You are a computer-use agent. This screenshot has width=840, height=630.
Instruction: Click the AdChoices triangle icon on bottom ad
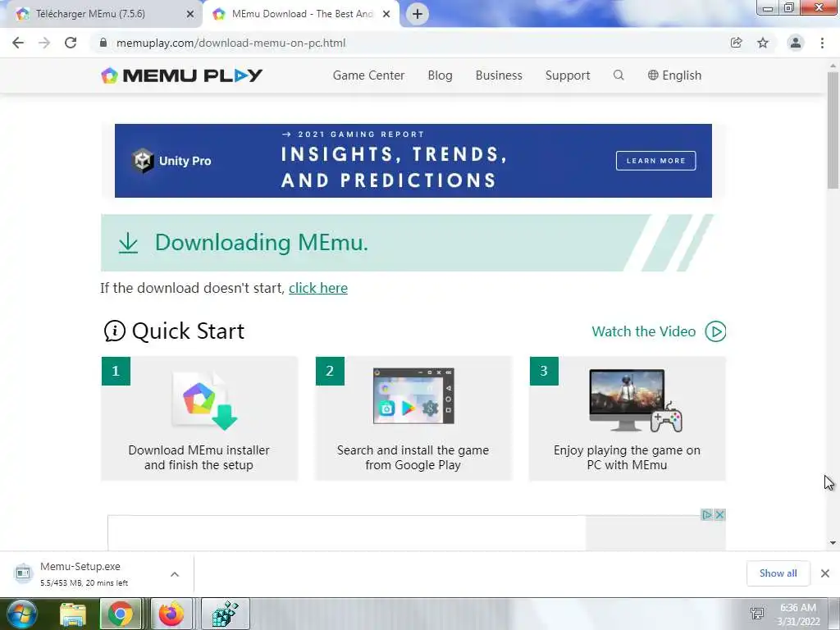tap(707, 515)
